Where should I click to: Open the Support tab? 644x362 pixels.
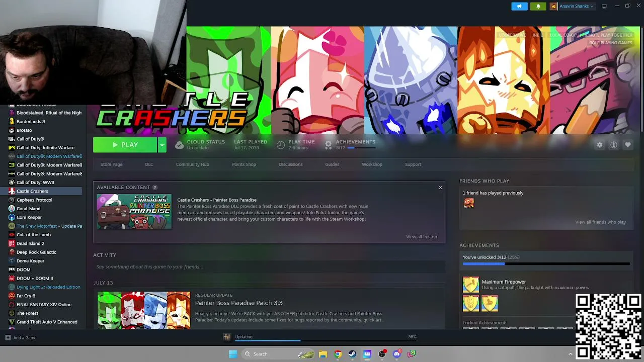413,164
